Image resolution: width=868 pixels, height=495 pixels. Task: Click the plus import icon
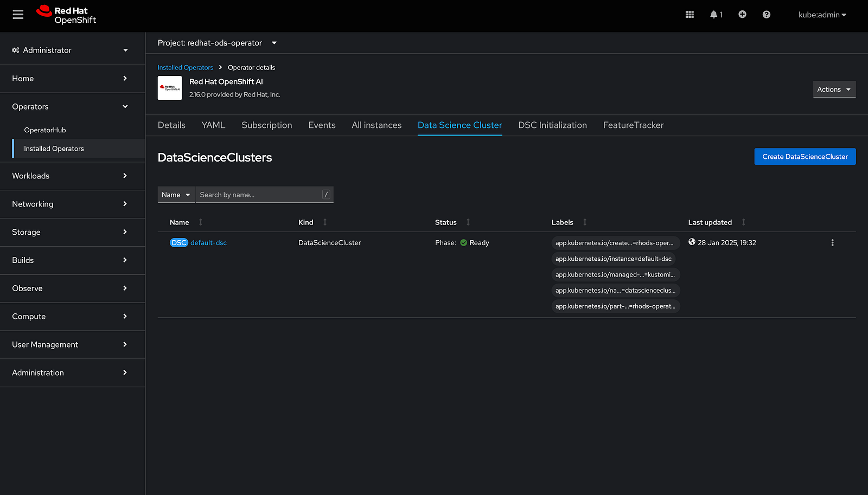(742, 15)
